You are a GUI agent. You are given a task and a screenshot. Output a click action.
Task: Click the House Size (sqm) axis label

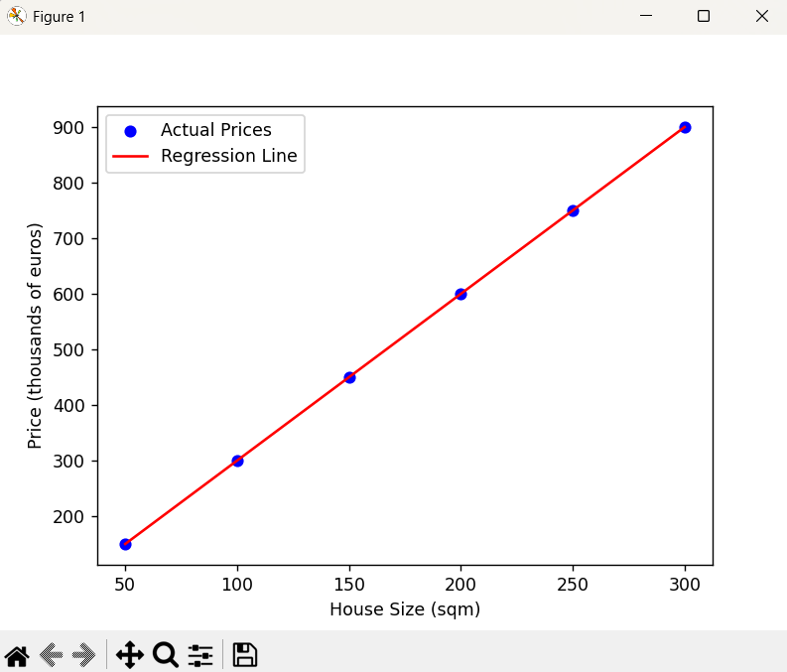(x=405, y=609)
